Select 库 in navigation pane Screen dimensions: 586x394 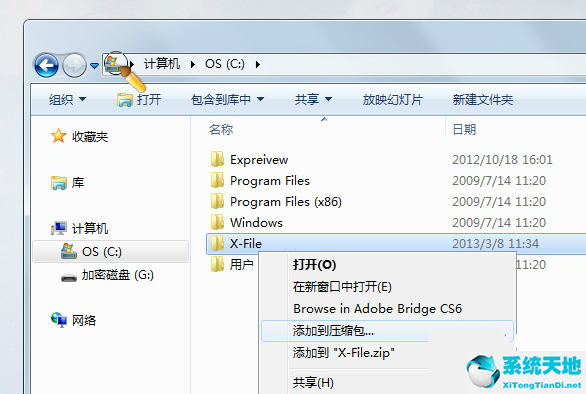click(x=78, y=183)
